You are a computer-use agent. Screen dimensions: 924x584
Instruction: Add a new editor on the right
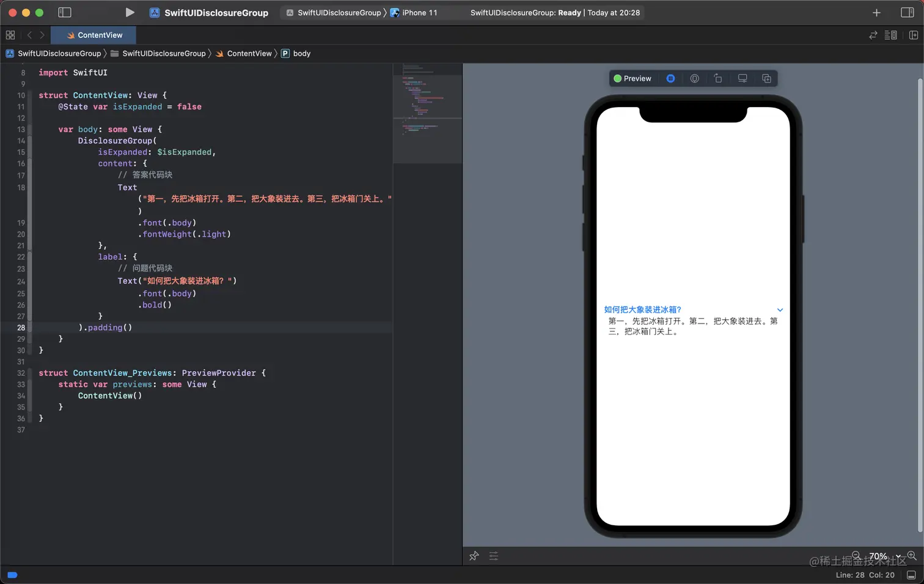coord(914,35)
